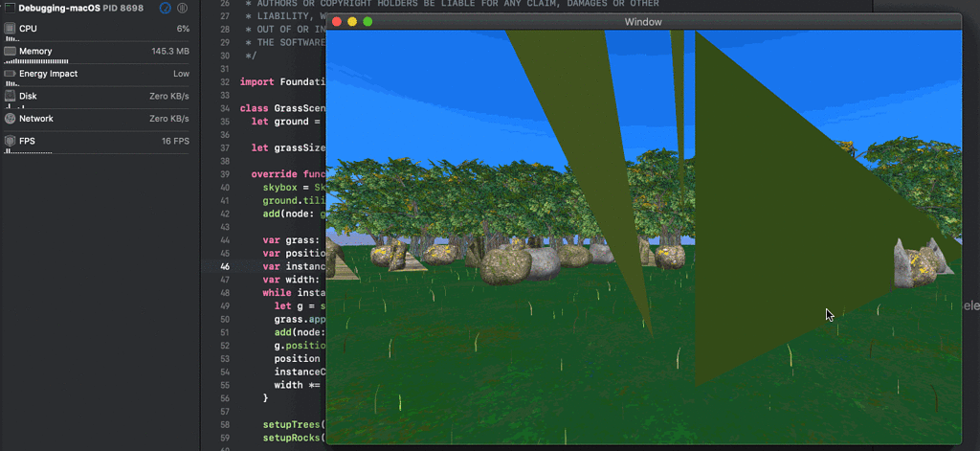The height and width of the screenshot is (451, 980).
Task: Open the FPS gauge icon
Action: click(x=10, y=142)
